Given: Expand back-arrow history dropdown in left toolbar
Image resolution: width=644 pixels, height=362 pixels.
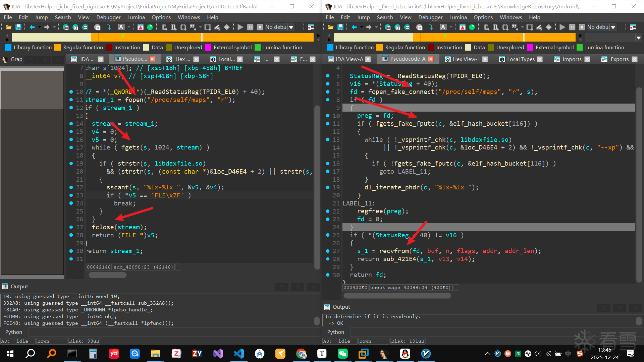Looking at the screenshot, I should pyautogui.click(x=40, y=27).
